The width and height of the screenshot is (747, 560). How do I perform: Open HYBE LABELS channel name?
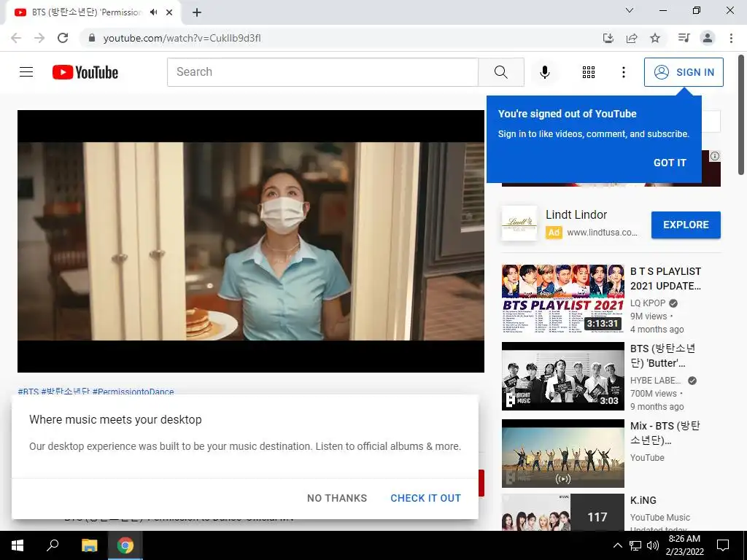coord(656,381)
